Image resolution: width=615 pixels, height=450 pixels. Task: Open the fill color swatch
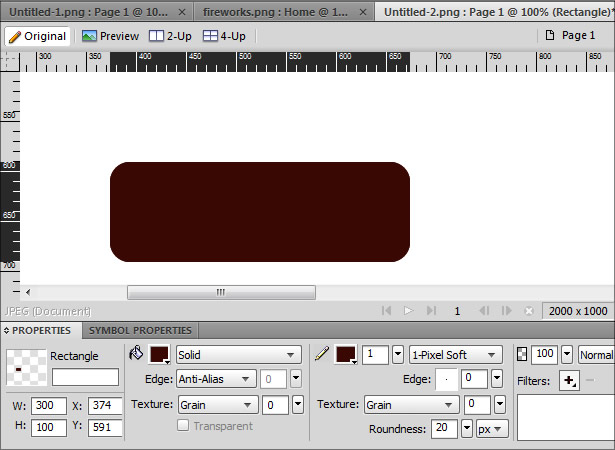pos(160,355)
